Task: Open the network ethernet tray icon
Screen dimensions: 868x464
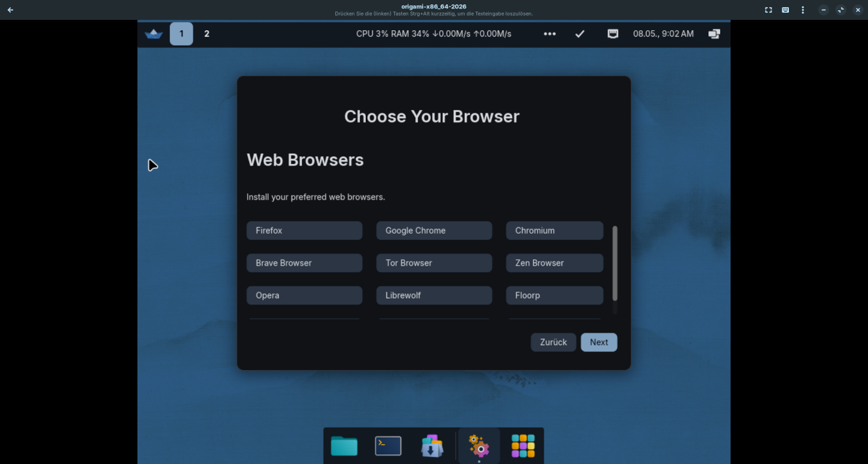Action: pyautogui.click(x=613, y=34)
